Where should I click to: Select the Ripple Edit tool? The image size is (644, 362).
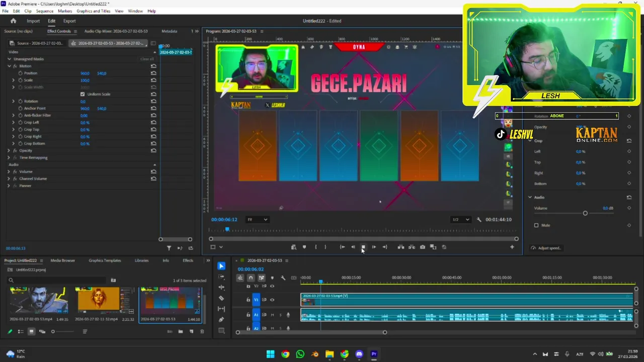221,287
